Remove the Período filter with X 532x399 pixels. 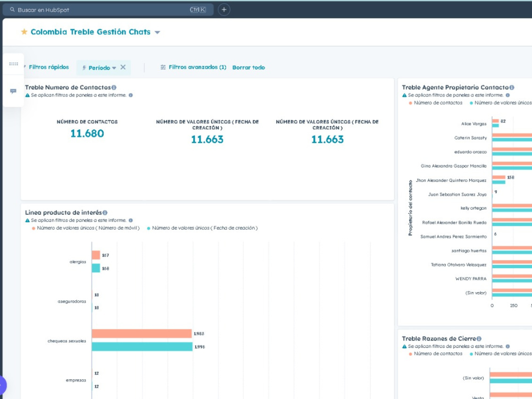(x=123, y=67)
